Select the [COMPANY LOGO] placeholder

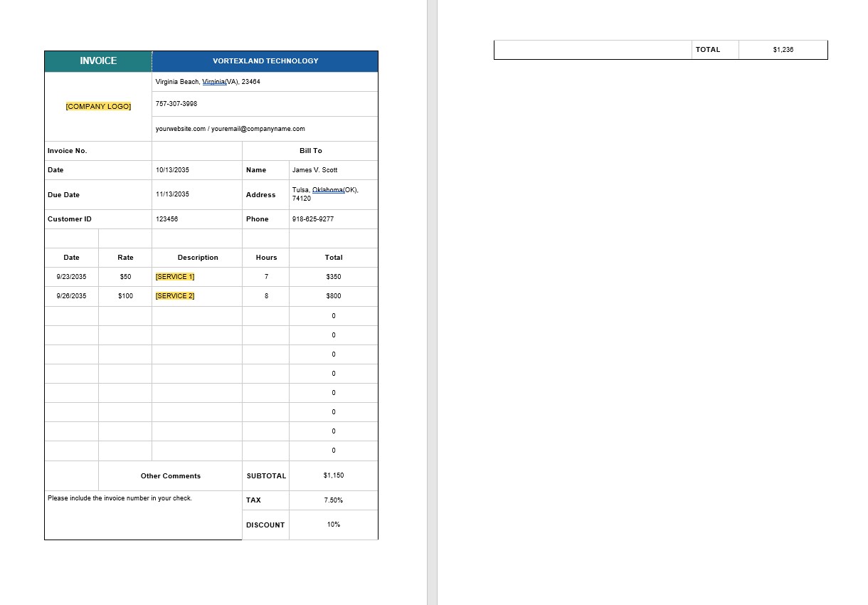pos(97,106)
